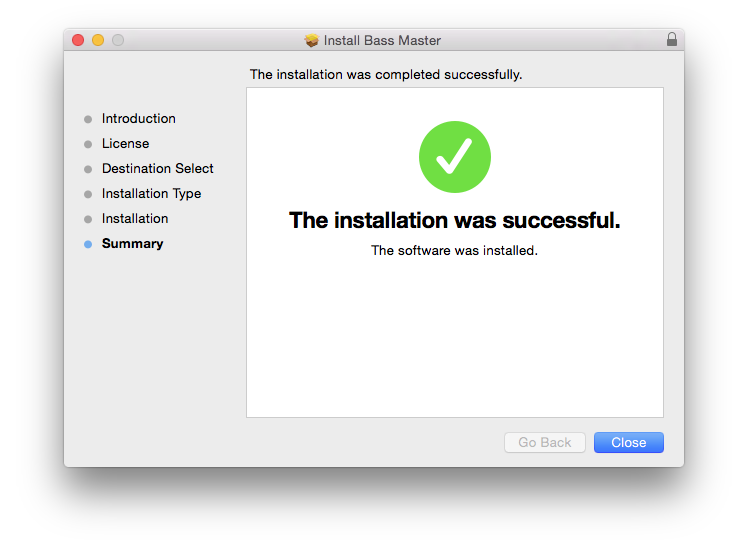The image size is (747, 545).
Task: Click the package box icon in the title bar
Action: click(x=312, y=40)
